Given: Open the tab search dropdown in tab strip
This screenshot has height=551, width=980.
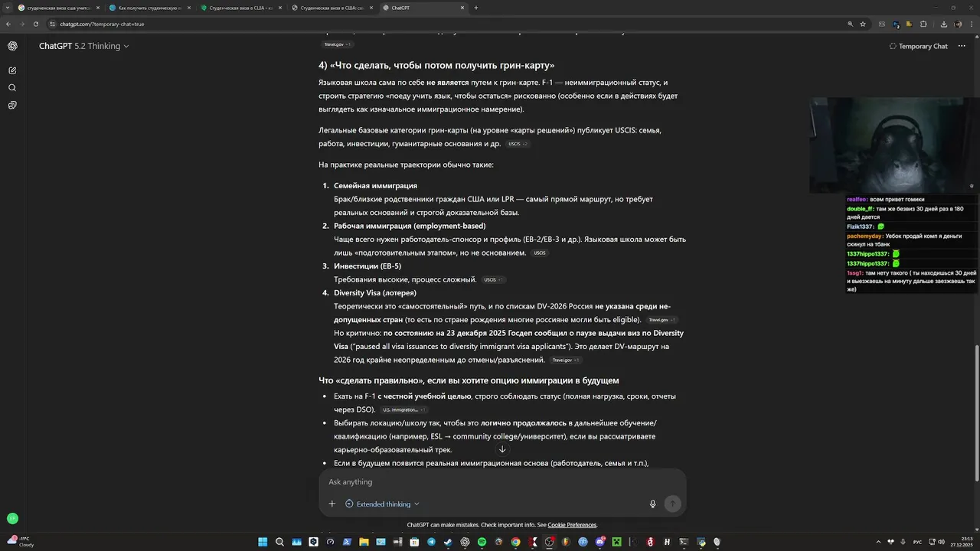Looking at the screenshot, I should [8, 8].
